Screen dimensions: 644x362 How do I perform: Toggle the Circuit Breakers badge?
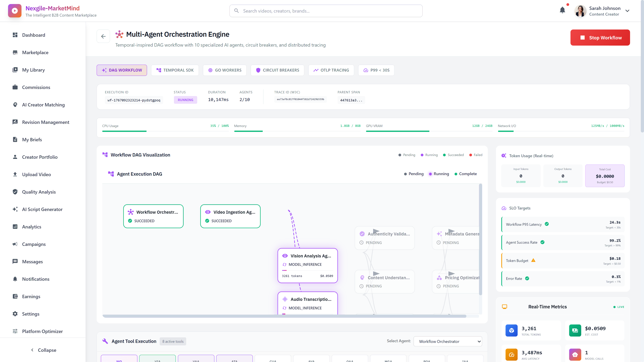point(277,70)
